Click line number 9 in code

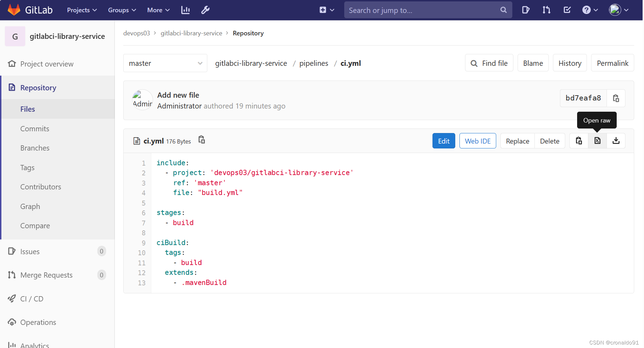tap(144, 243)
